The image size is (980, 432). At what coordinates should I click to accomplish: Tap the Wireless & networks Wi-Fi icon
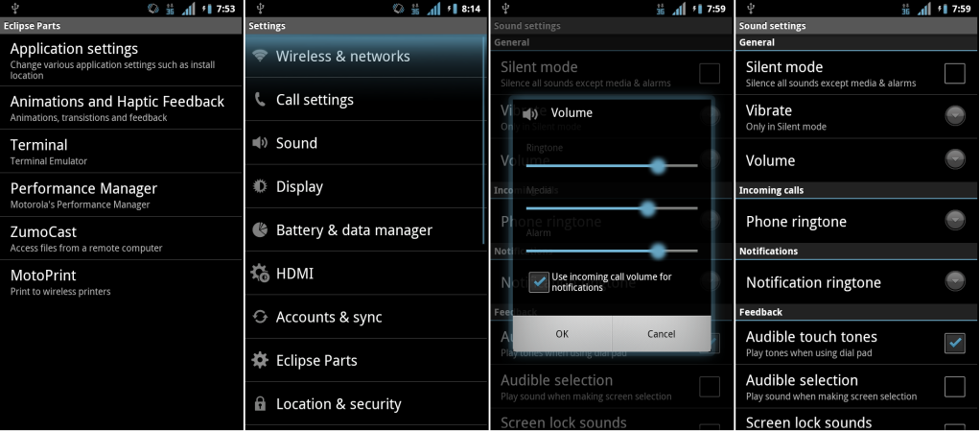(x=260, y=56)
